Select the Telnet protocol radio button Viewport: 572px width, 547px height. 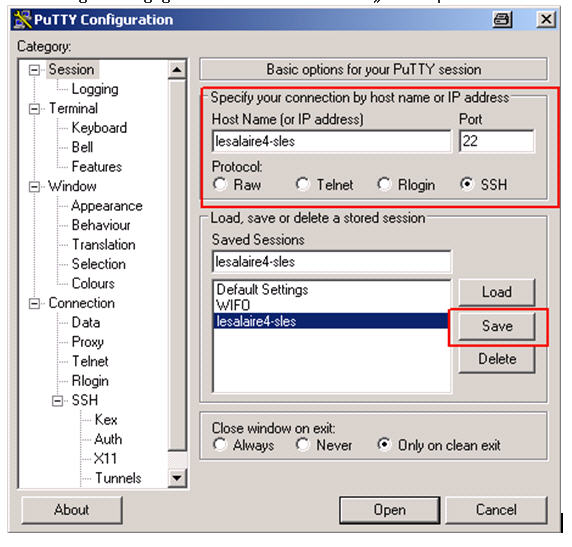303,184
